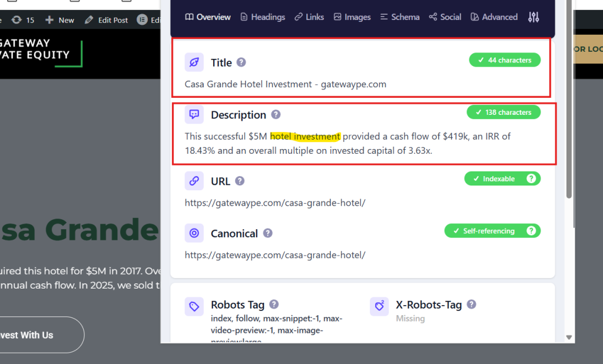This screenshot has width=603, height=364.
Task: Click the Self-referencing status badge
Action: (x=492, y=231)
